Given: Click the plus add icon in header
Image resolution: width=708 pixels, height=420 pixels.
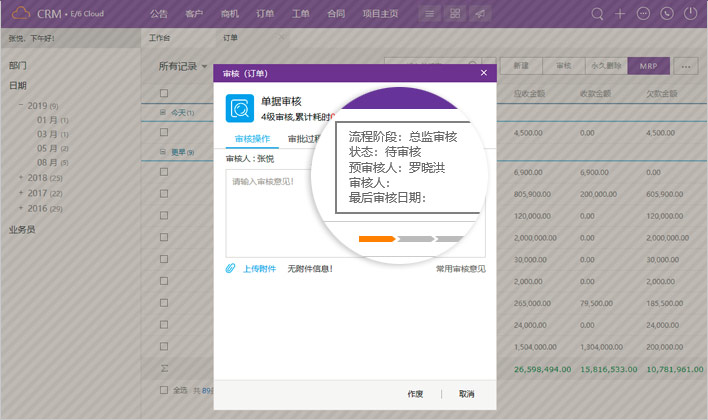Looking at the screenshot, I should tap(620, 14).
